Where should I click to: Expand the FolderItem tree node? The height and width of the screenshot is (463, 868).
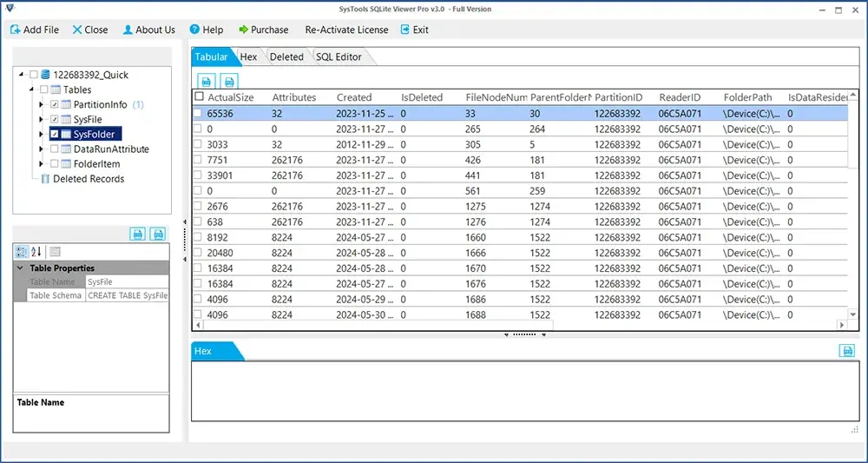[41, 164]
